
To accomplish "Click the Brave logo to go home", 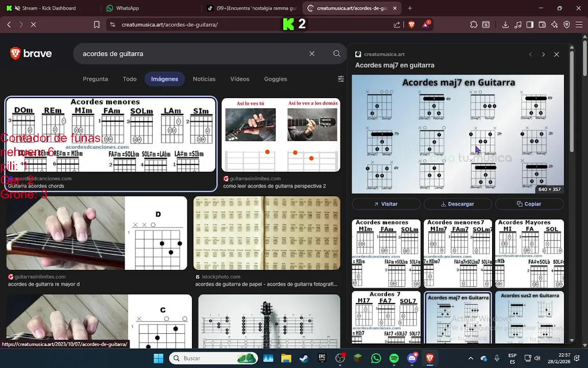I will click(31, 53).
